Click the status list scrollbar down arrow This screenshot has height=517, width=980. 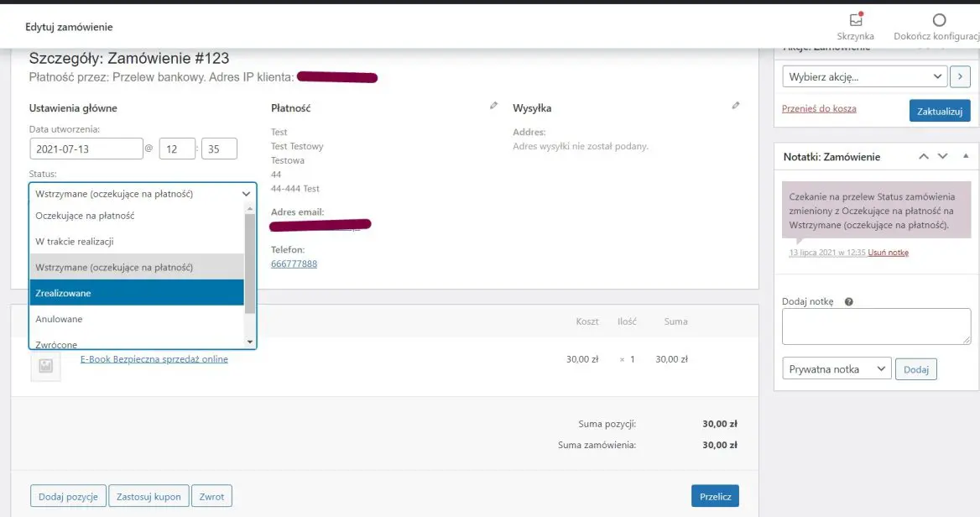[249, 342]
